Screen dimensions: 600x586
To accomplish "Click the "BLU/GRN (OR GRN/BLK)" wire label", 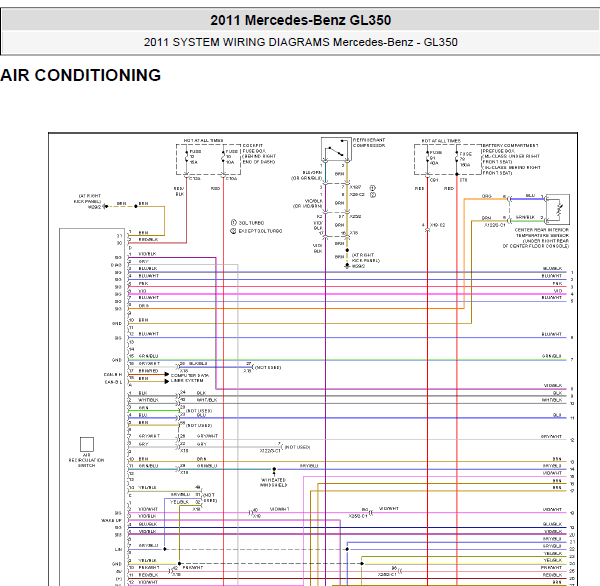I will coord(307,175).
